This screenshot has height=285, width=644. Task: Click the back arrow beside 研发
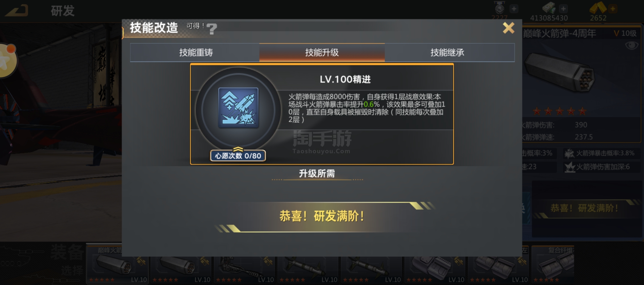17,11
